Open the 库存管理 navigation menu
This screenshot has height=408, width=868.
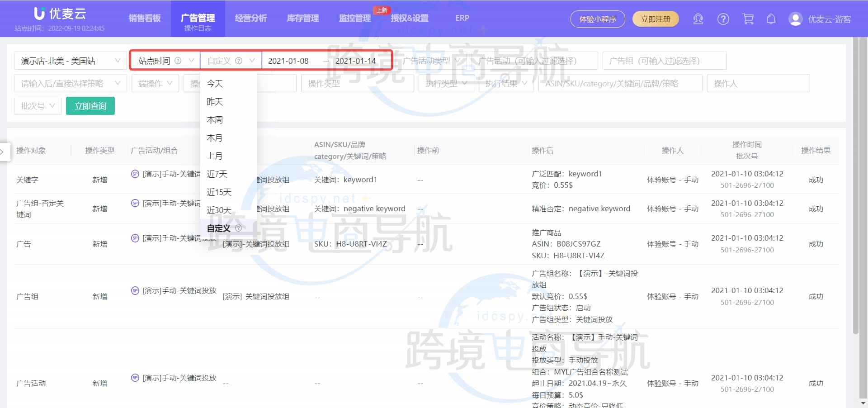click(x=302, y=19)
